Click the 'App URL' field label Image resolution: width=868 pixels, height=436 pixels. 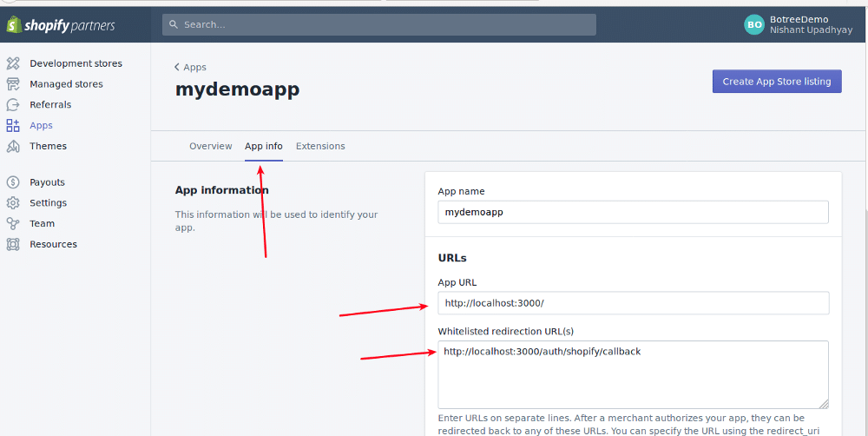pos(457,282)
